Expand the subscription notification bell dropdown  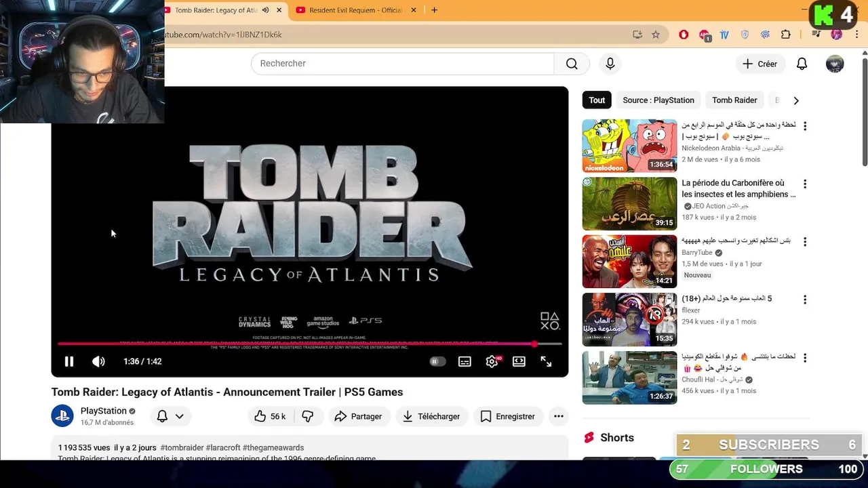coord(170,417)
